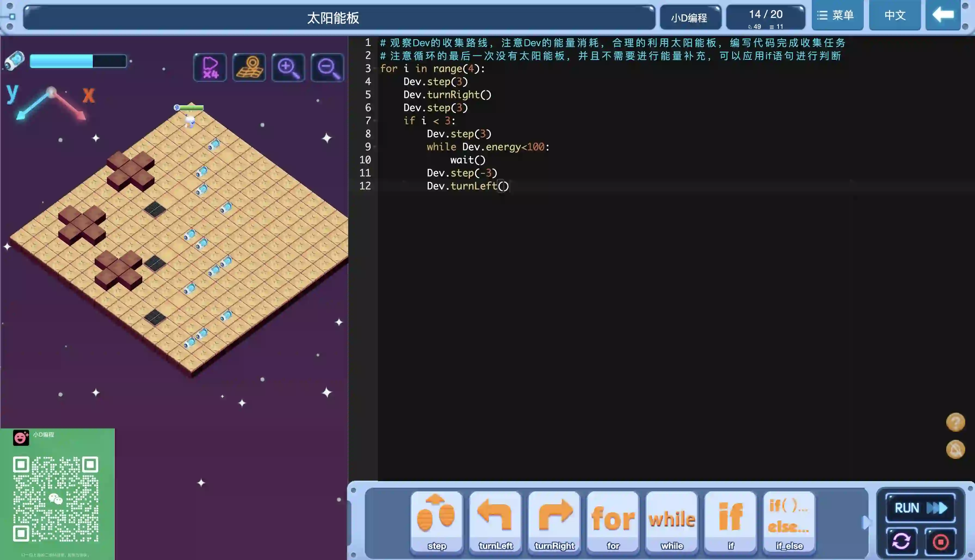Insert a turnRight command block

pyautogui.click(x=554, y=522)
